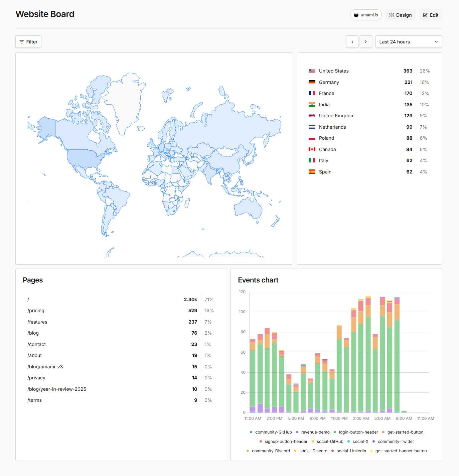Open the Filter options
The width and height of the screenshot is (459, 476).
click(x=28, y=42)
